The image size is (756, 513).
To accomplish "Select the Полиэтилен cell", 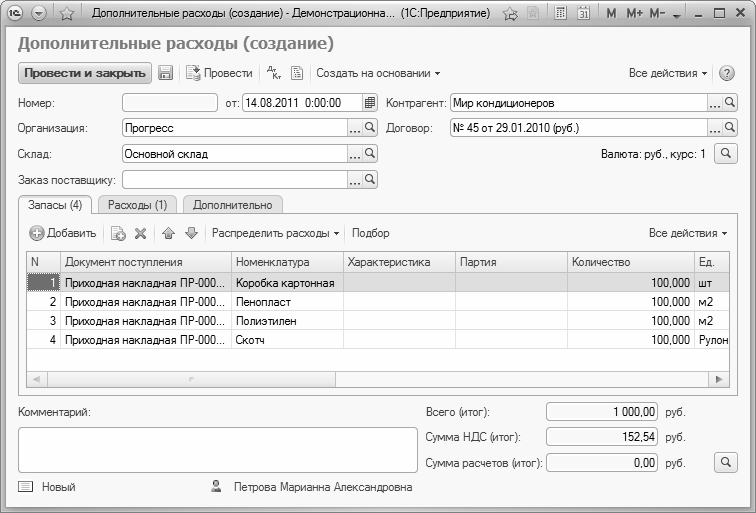I will [x=287, y=321].
